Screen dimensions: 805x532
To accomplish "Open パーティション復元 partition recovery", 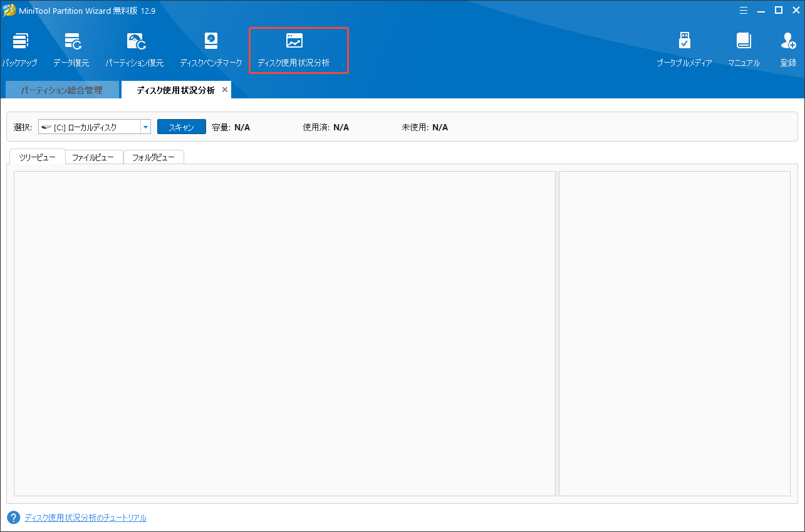I will pyautogui.click(x=135, y=50).
